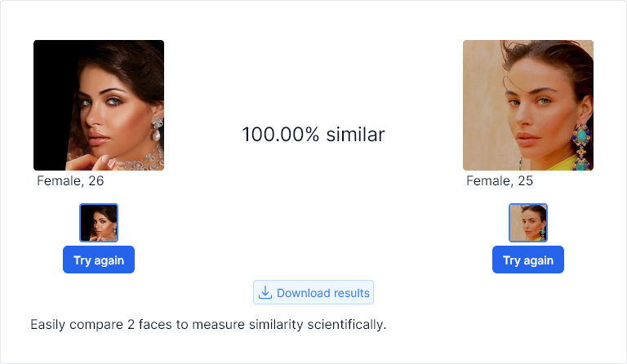Screen dimensions: 627x364
Task: Click the black background of the left photo
Action: [x=52, y=100]
